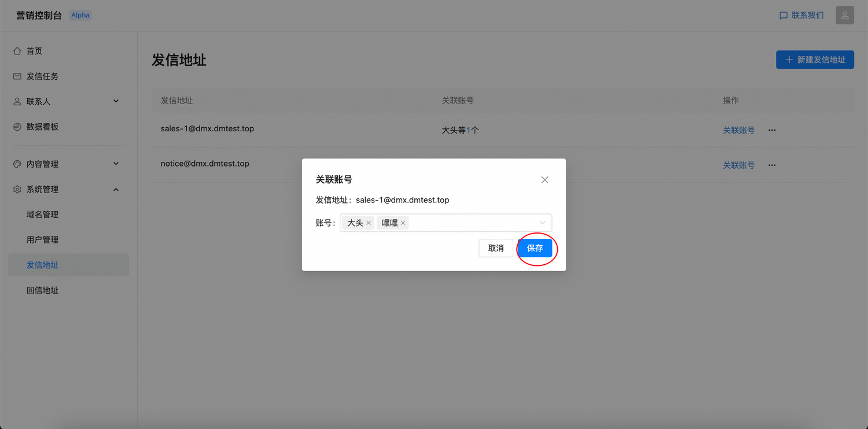Click the plus icon on 新建发信地址
This screenshot has height=429, width=868.
[x=789, y=60]
